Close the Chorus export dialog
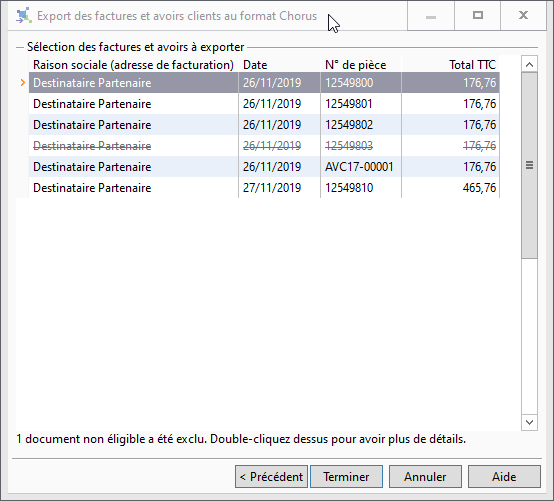The width and height of the screenshot is (554, 501). pyautogui.click(x=523, y=16)
